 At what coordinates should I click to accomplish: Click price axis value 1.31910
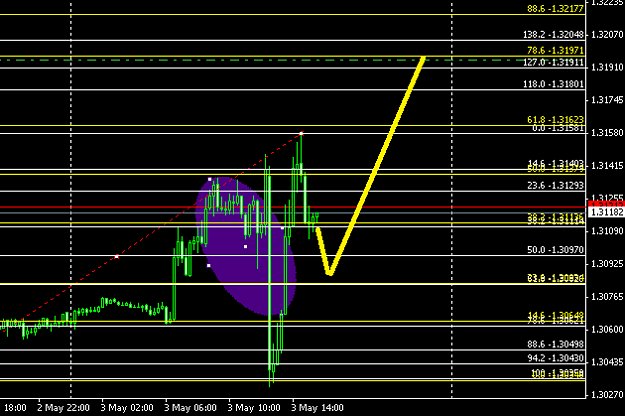[607, 67]
